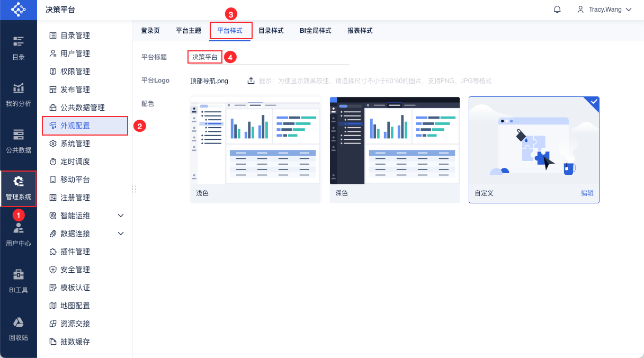Click the 编辑 link on 自定义 theme
The height and width of the screenshot is (358, 644).
tap(587, 193)
